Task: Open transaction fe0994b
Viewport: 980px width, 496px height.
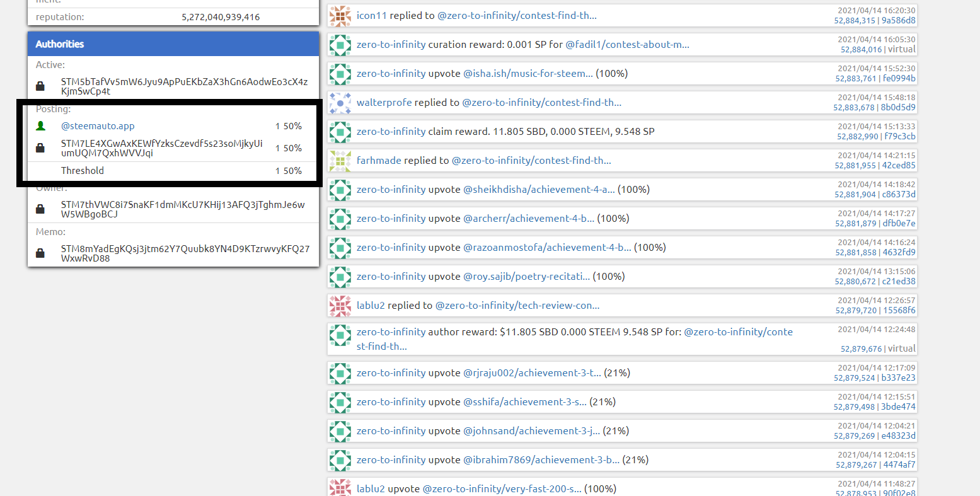Action: (899, 79)
